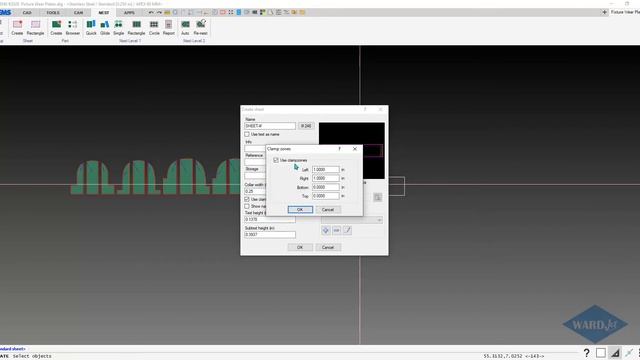Click the Re-nest tool
Image resolution: width=640 pixels, height=360 pixels.
point(200,28)
